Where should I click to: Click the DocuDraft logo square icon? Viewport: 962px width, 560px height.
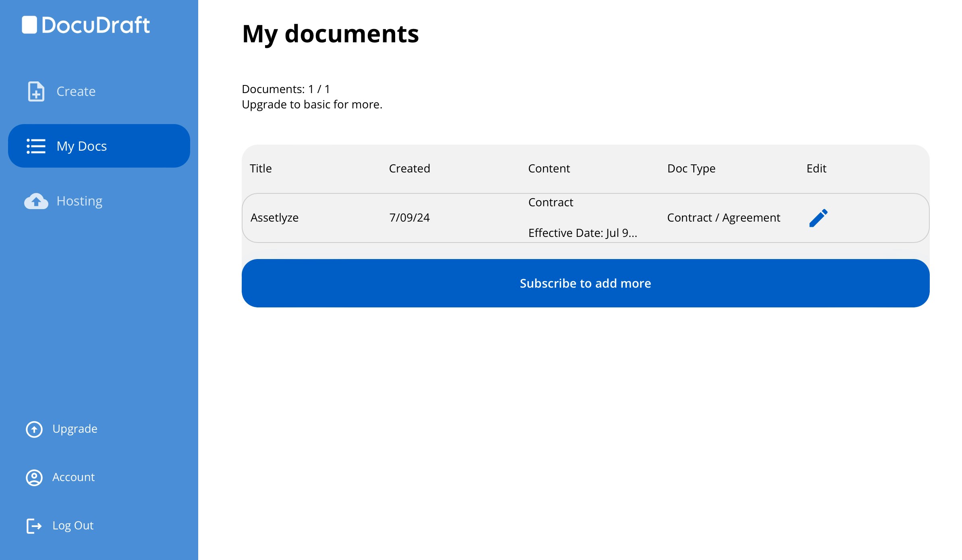click(29, 25)
